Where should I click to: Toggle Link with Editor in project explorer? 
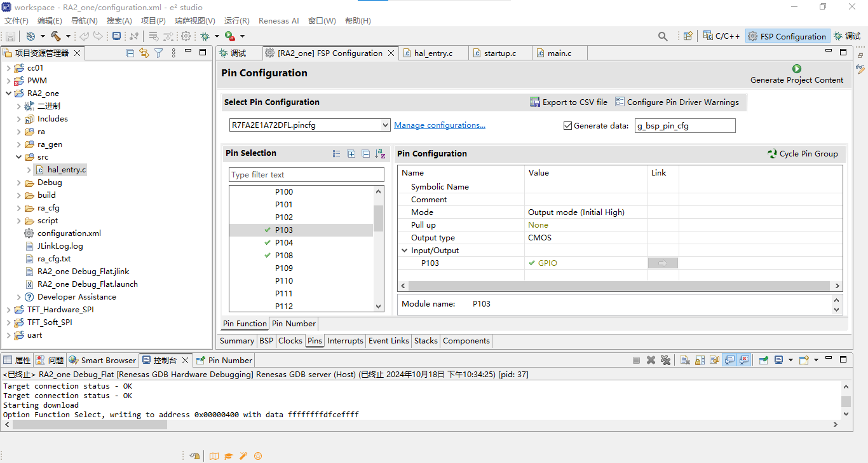point(144,53)
